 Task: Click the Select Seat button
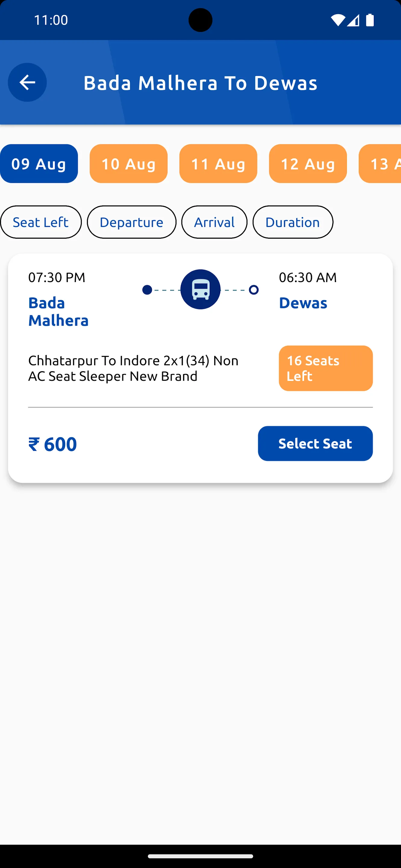coord(315,443)
